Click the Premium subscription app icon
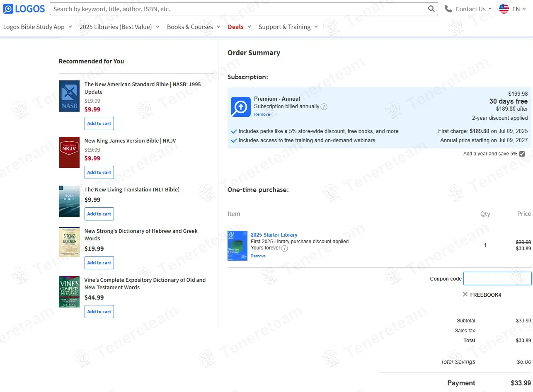The width and height of the screenshot is (533, 392). pos(241,107)
